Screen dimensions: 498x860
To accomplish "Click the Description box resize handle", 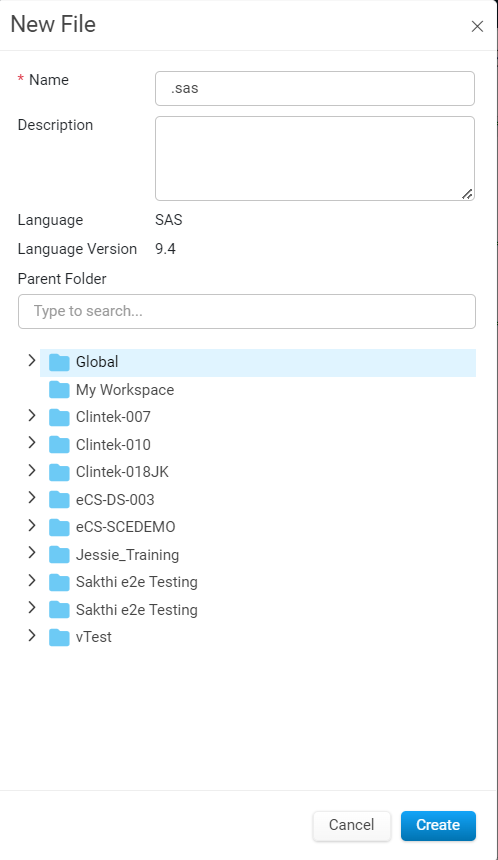I will click(467, 194).
